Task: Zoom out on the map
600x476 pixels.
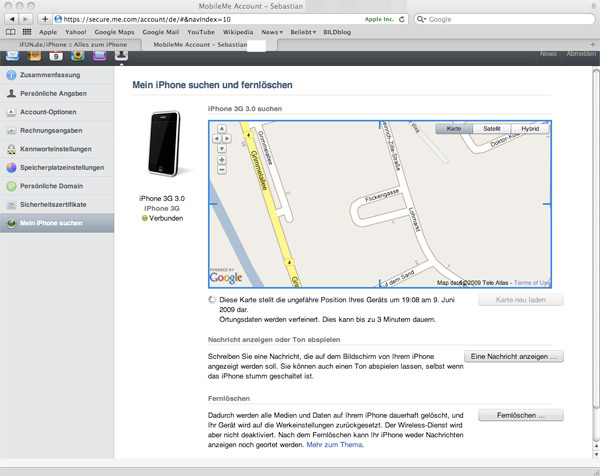Action: point(222,170)
